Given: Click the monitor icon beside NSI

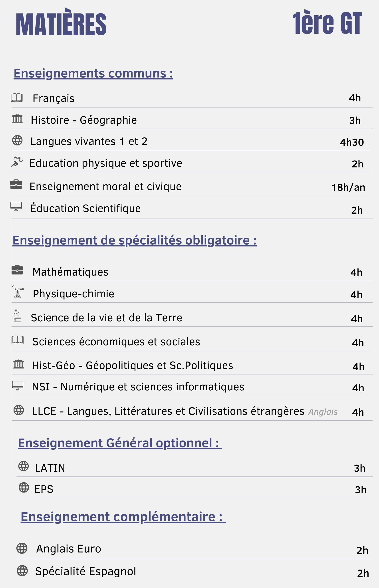Looking at the screenshot, I should pyautogui.click(x=18, y=385).
